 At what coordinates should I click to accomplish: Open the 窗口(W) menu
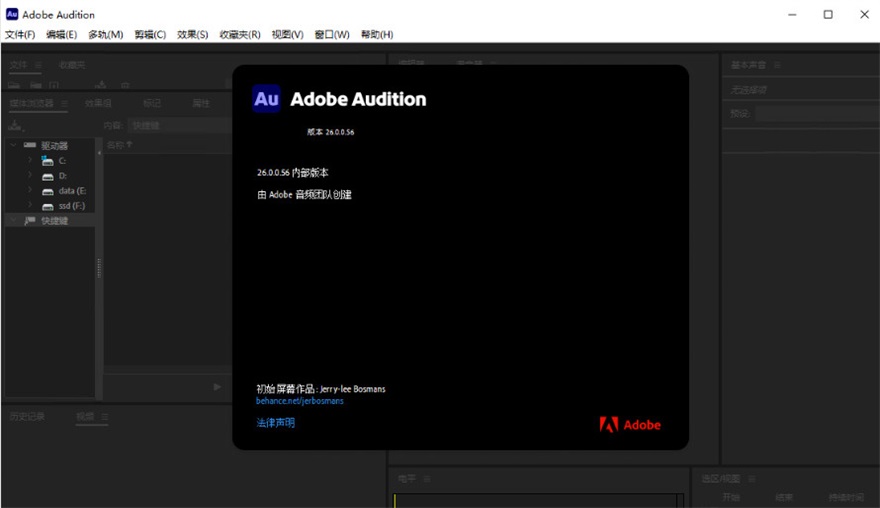(x=332, y=35)
